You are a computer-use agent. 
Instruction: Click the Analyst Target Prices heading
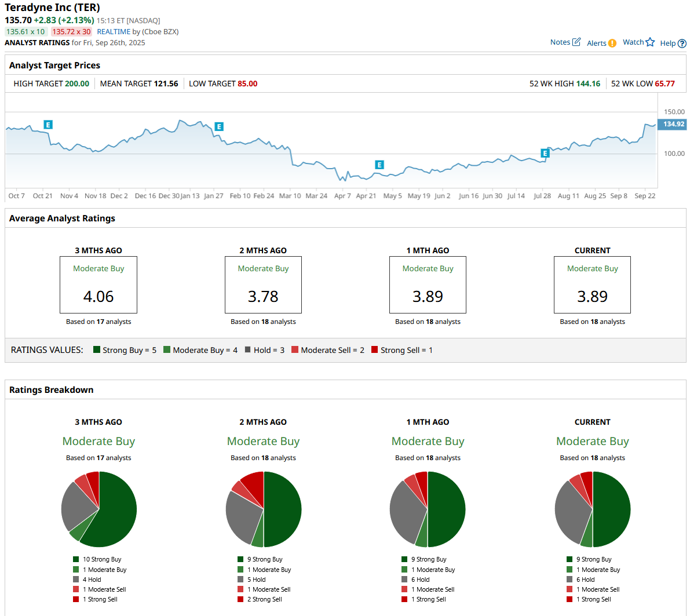[x=54, y=65]
